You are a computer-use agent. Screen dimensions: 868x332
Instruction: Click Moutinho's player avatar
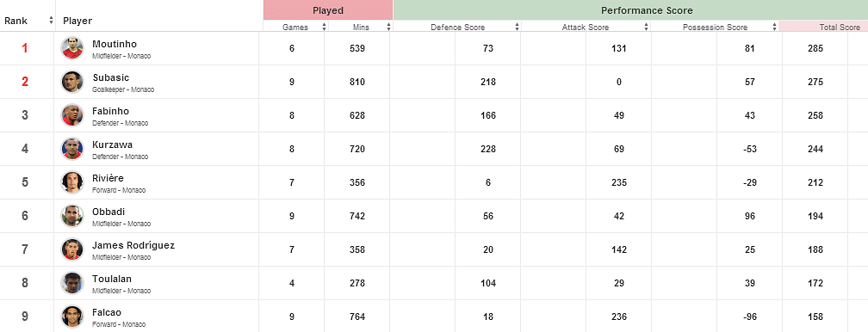pyautogui.click(x=72, y=48)
